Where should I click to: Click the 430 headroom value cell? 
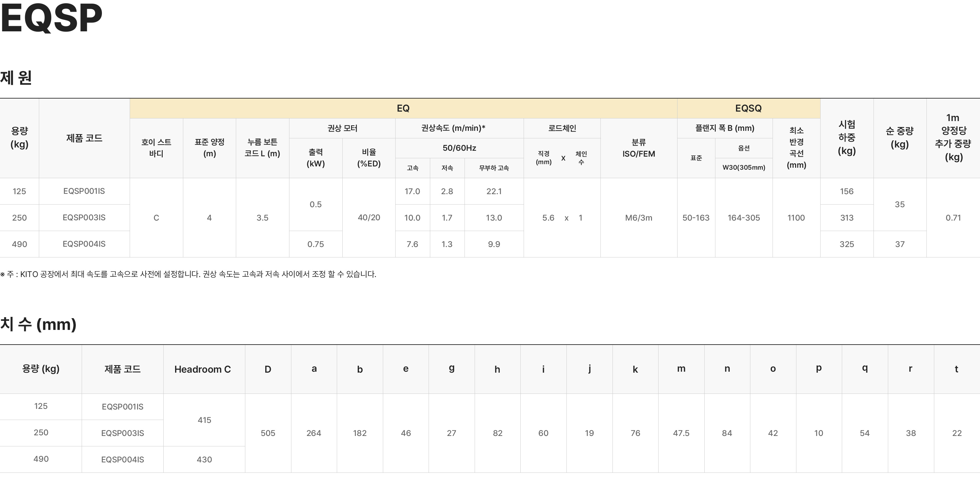204,459
